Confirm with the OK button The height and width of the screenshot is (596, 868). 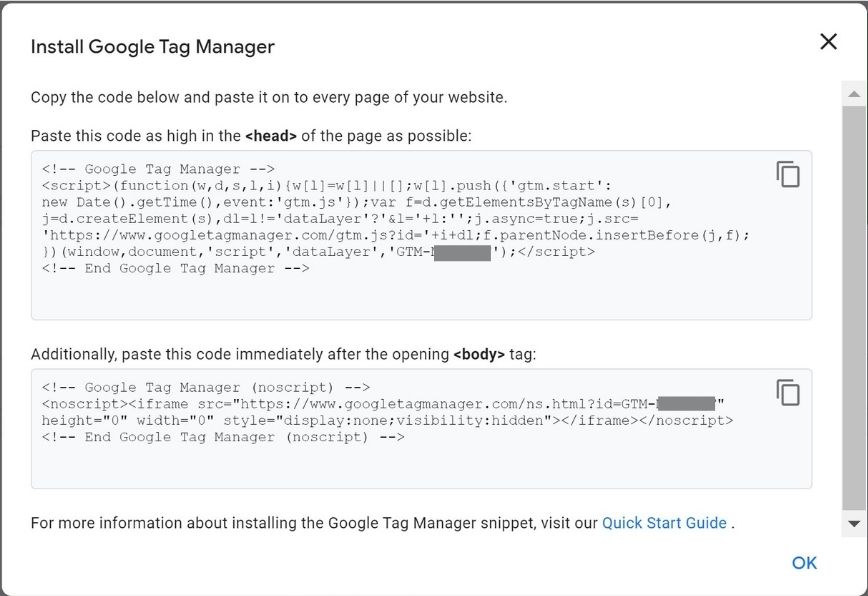pyautogui.click(x=804, y=563)
